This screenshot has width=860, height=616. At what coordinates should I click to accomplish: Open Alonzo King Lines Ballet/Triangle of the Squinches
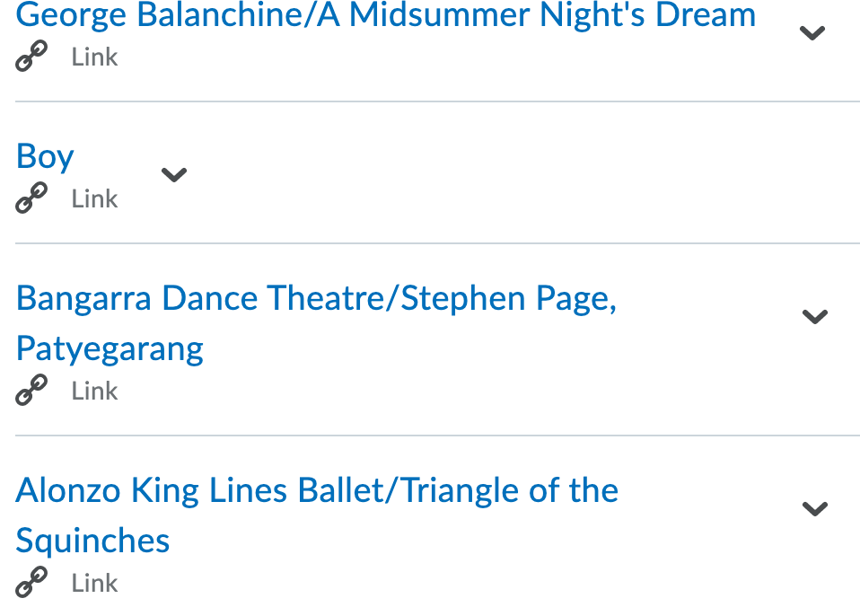317,515
